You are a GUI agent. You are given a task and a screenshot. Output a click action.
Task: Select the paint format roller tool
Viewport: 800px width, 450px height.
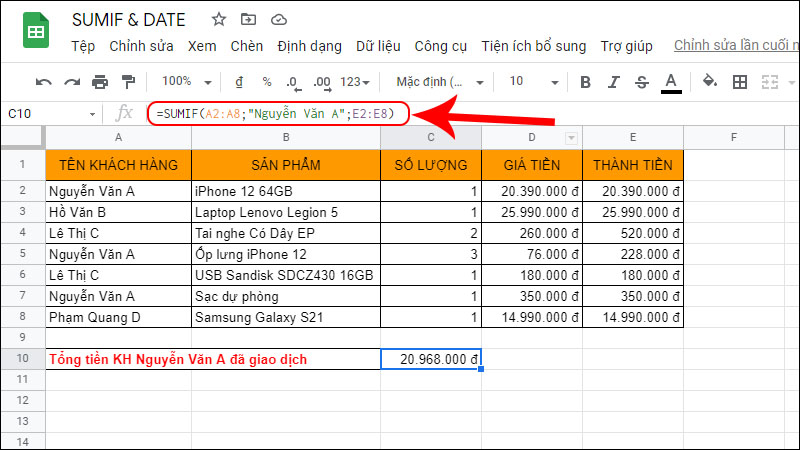click(128, 82)
